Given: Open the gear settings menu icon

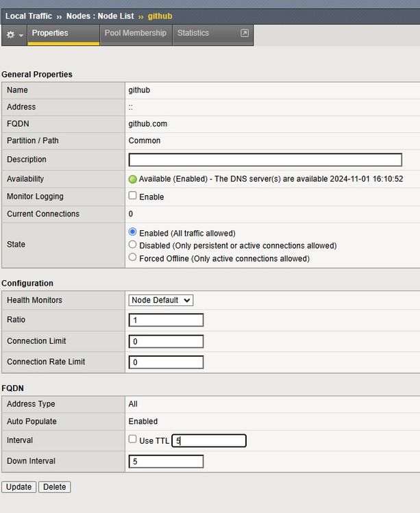Looking at the screenshot, I should (10, 34).
